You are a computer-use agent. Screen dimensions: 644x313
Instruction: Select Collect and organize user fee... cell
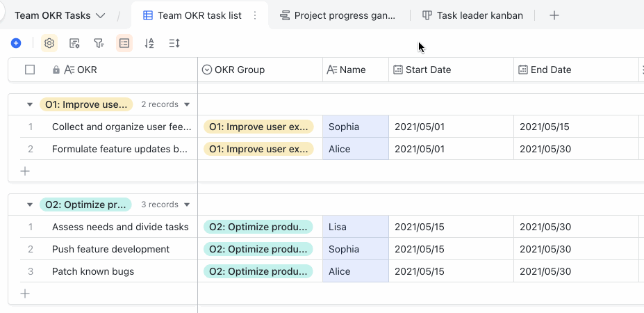[x=122, y=127]
